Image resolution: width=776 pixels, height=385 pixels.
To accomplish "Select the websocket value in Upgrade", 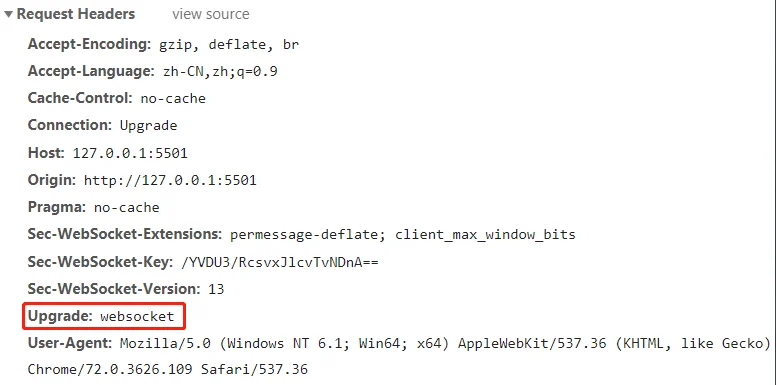I will (x=137, y=316).
